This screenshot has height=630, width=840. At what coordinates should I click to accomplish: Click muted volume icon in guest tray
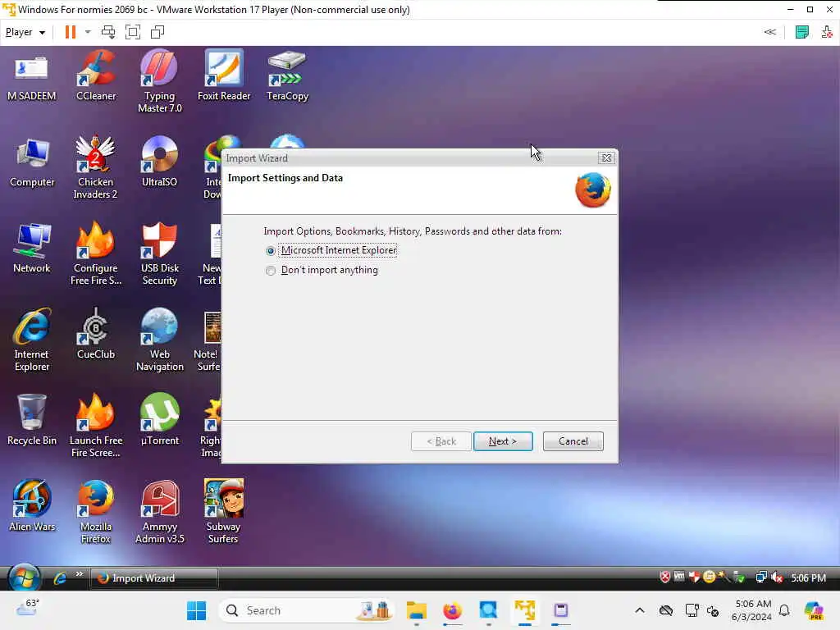point(778,577)
